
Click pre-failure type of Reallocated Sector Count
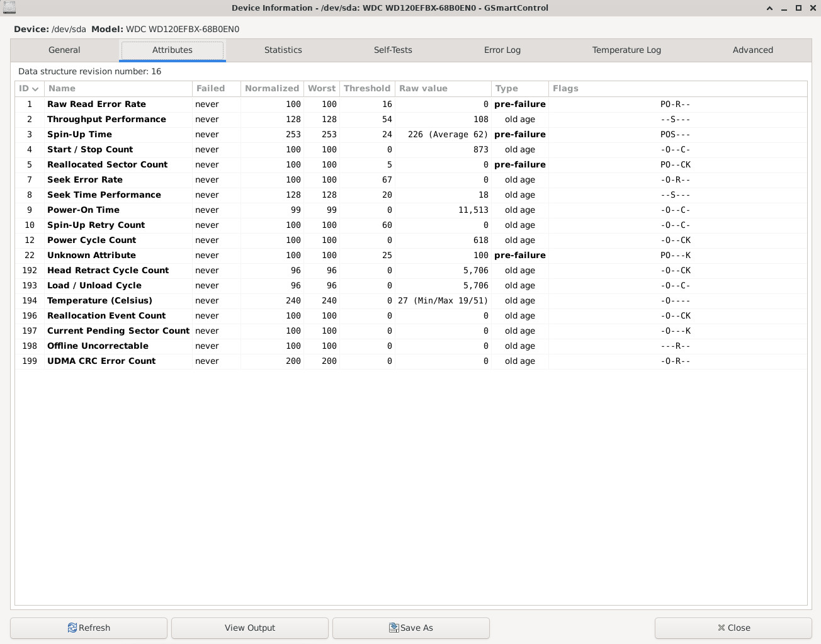point(520,165)
